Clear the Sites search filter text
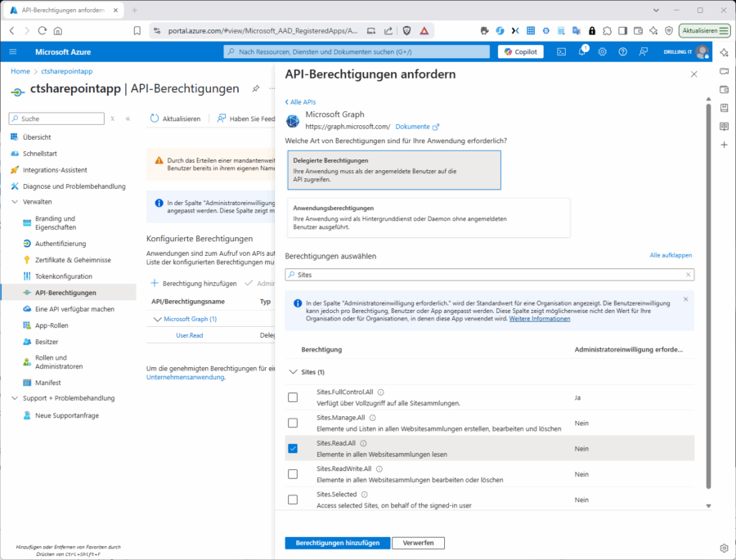The height and width of the screenshot is (560, 736). (x=688, y=275)
